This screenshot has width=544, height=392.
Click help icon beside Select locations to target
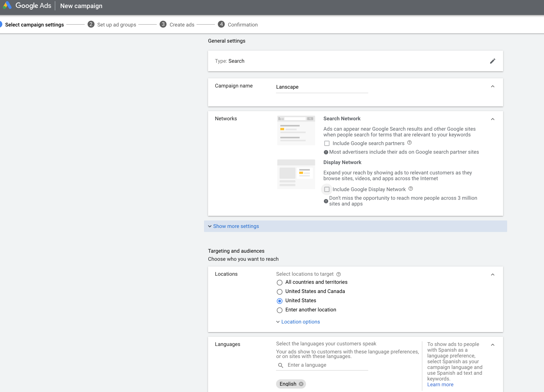339,274
